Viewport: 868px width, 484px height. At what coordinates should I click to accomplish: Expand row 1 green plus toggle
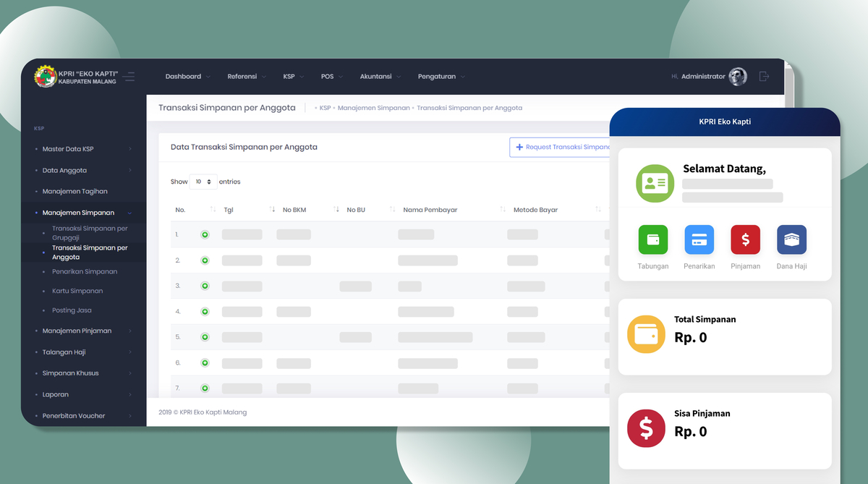point(205,234)
